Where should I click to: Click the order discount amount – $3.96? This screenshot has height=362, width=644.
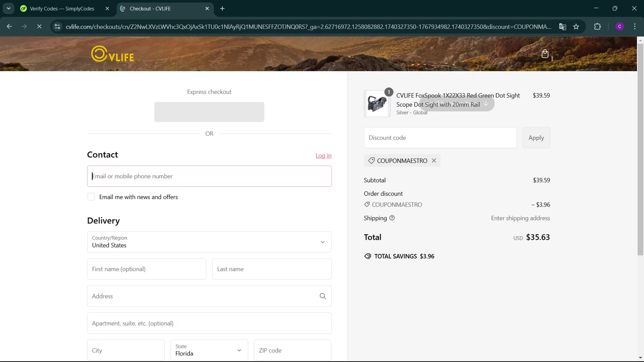click(541, 205)
